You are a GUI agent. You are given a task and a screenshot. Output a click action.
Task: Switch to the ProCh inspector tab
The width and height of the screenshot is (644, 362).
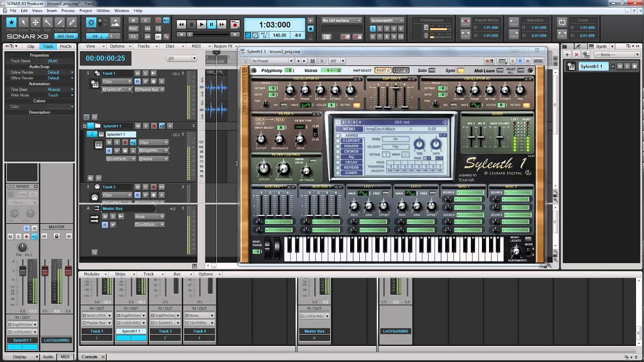65,46
